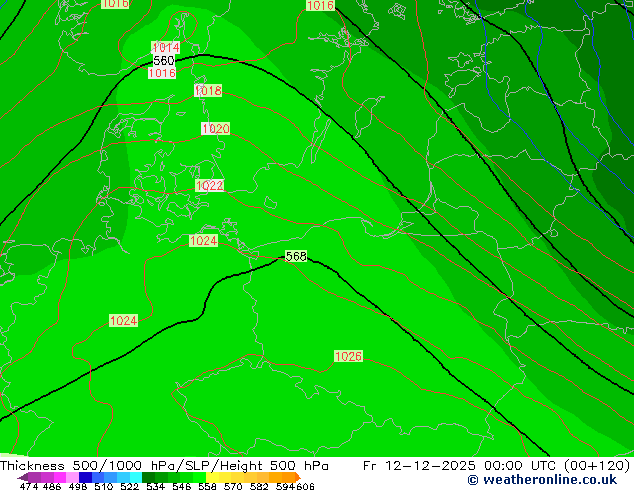Click the dark blue legend swatch above 498
This screenshot has width=634, height=490.
(x=85, y=477)
